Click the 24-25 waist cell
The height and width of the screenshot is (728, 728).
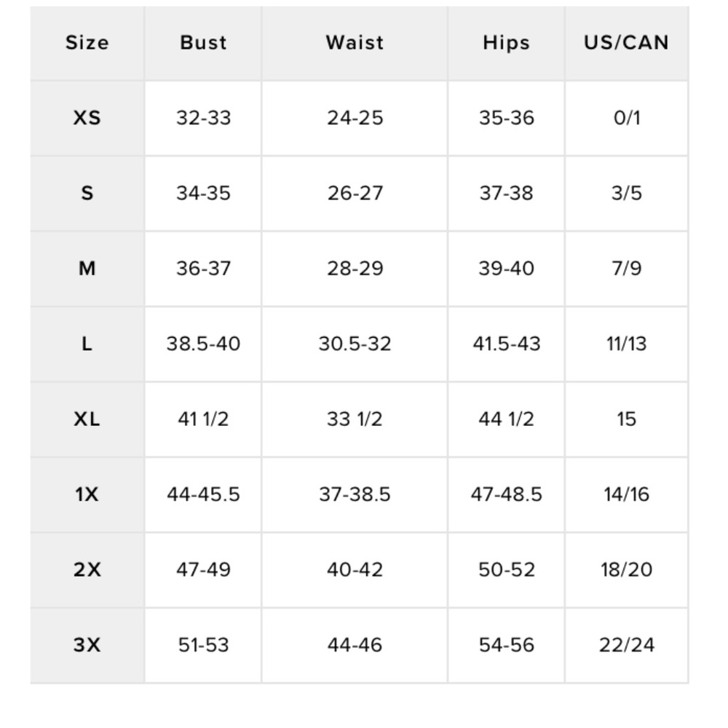click(355, 118)
